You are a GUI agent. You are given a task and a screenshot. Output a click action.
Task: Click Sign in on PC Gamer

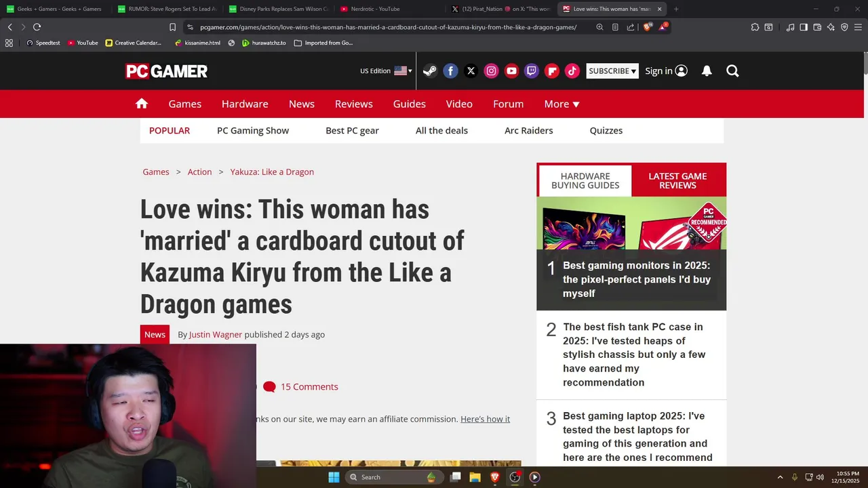click(x=666, y=70)
